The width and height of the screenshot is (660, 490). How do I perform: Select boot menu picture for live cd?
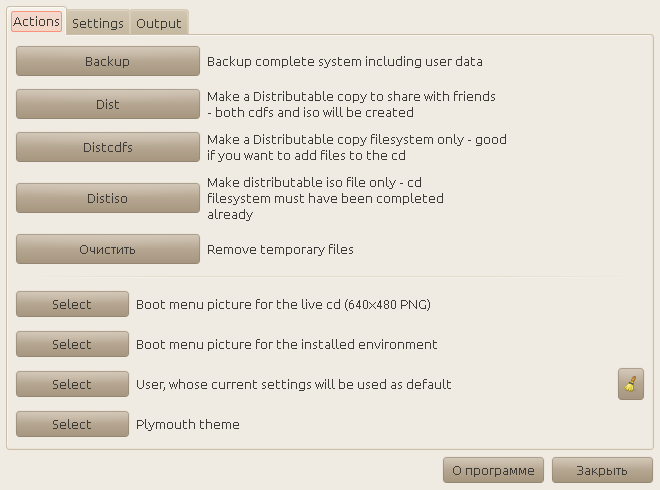[72, 304]
